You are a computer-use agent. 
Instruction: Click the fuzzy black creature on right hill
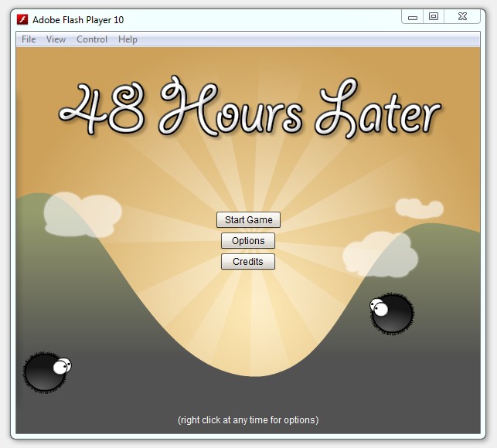tap(394, 314)
